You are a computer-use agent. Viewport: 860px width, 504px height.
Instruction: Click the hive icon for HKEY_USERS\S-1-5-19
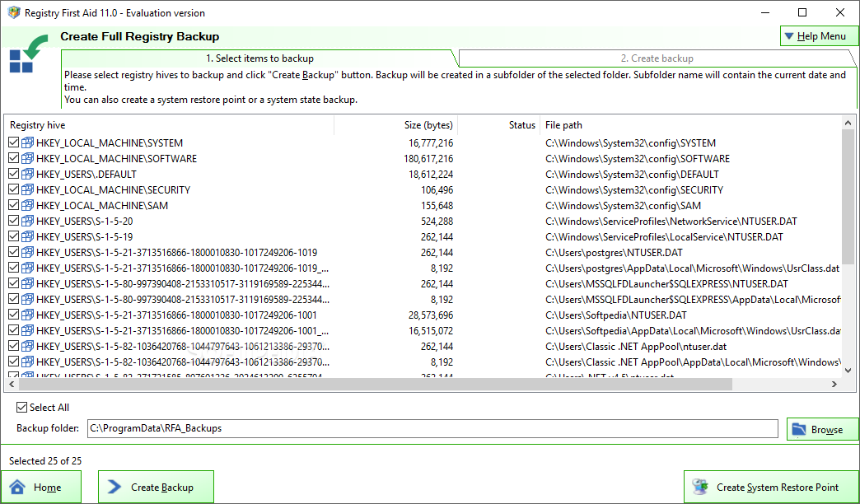[x=27, y=237]
